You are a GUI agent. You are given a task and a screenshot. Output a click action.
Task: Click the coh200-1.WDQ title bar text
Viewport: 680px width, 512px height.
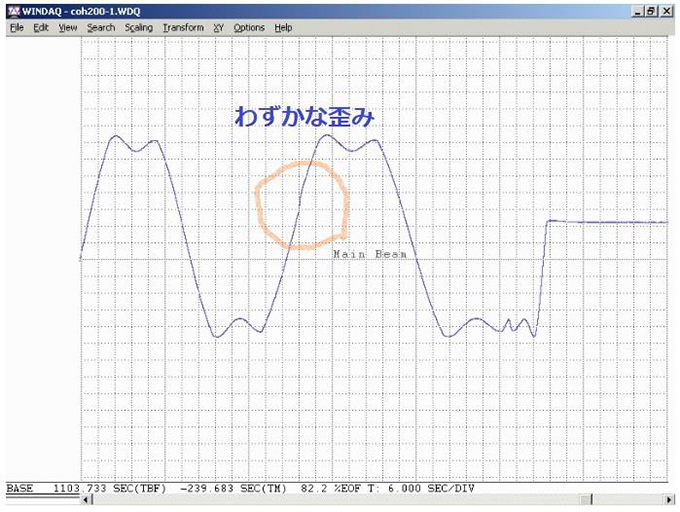click(x=105, y=11)
